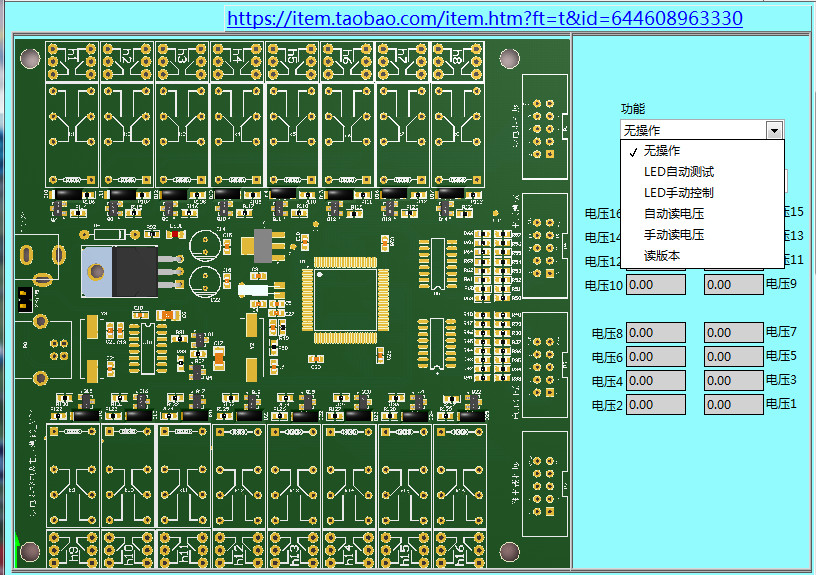Click the 电压8 label
The height and width of the screenshot is (575, 816).
pyautogui.click(x=607, y=333)
